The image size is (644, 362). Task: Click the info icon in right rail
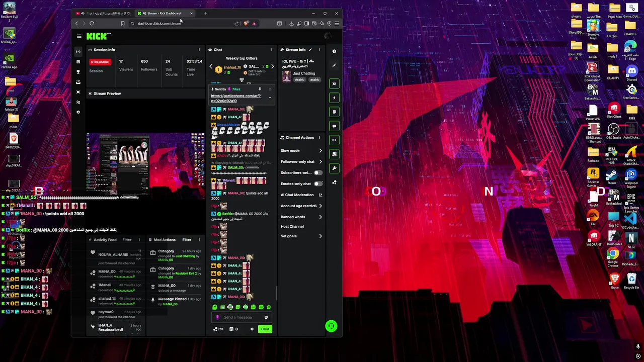(334, 51)
